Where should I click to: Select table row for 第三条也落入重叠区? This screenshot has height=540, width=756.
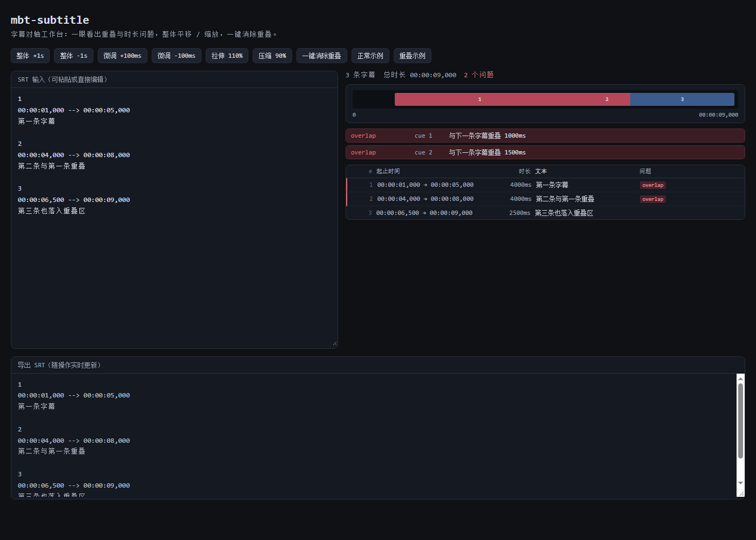pos(545,213)
